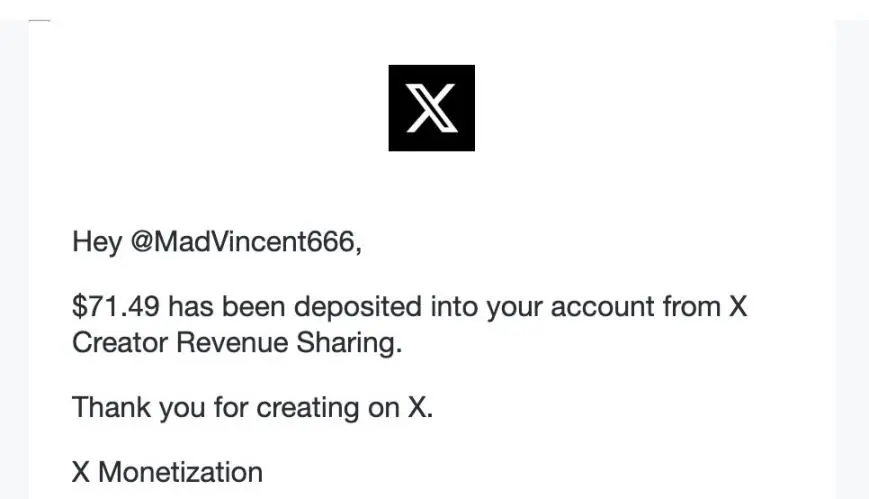Click the 'from X' text ending the first line
The width and height of the screenshot is (869, 499).
[705, 306]
